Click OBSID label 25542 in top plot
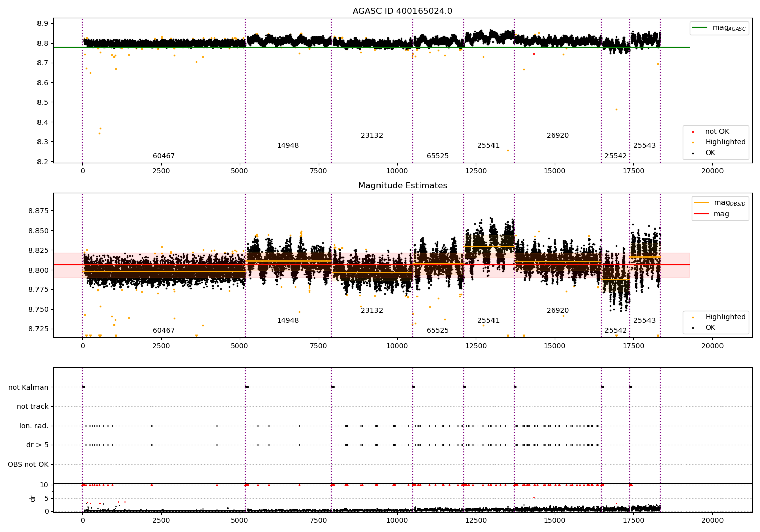 tap(616, 156)
